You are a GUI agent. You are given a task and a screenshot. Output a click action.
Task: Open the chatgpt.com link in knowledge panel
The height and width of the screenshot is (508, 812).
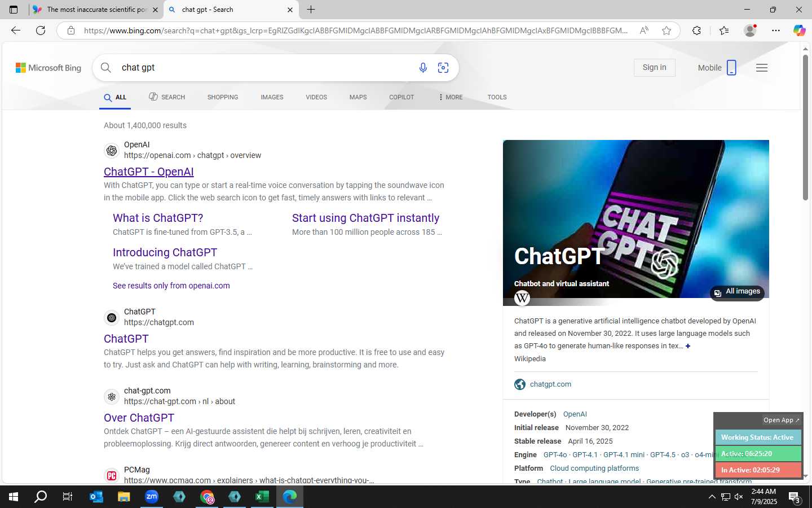[x=550, y=384]
